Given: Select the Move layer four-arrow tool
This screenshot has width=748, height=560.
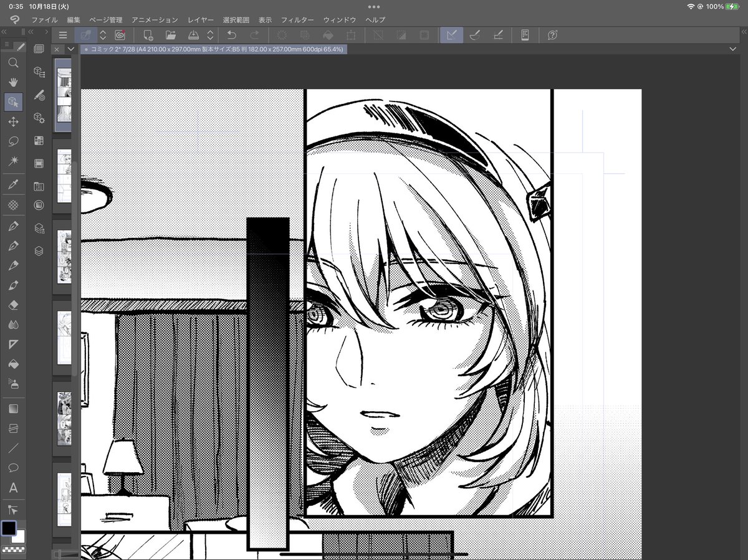Looking at the screenshot, I should pyautogui.click(x=13, y=121).
